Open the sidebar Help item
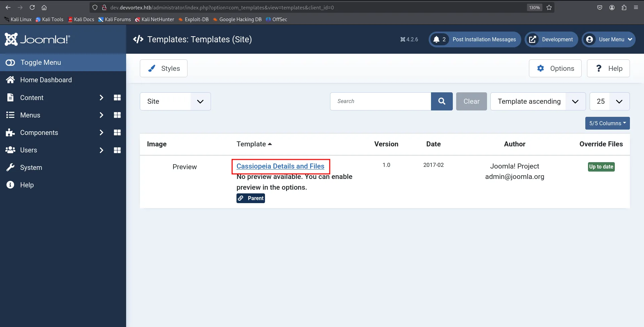Screen dimensions: 644x327 pos(63,185)
